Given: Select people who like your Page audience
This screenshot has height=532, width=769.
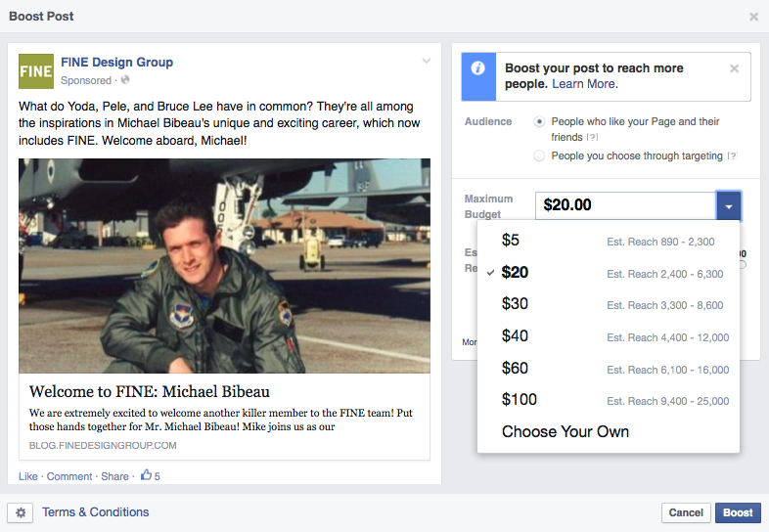Looking at the screenshot, I should [x=540, y=122].
